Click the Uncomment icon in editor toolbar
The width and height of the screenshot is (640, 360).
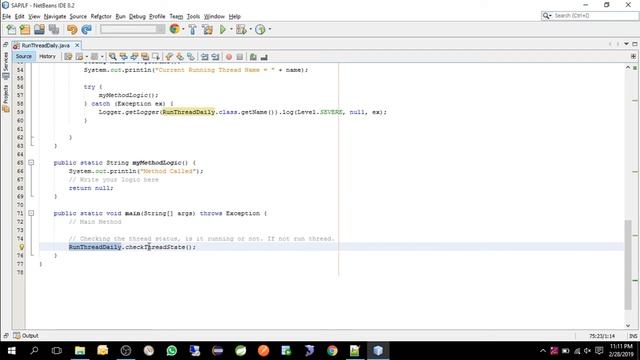(264, 57)
